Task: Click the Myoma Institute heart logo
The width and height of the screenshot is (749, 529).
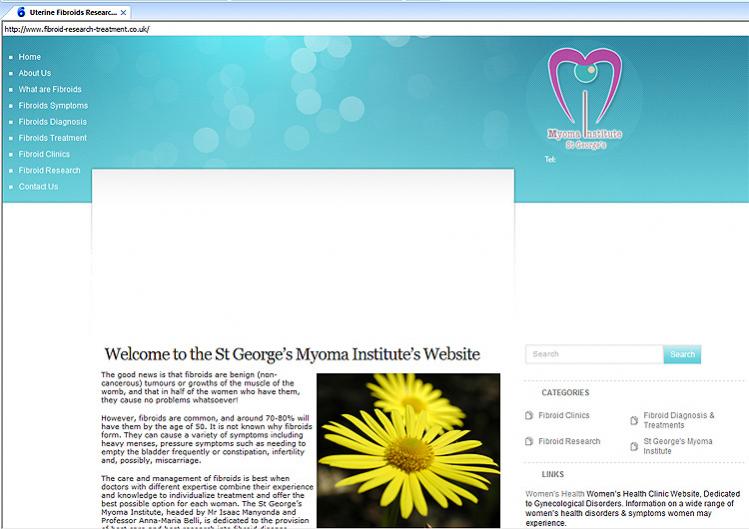Action: 585,98
